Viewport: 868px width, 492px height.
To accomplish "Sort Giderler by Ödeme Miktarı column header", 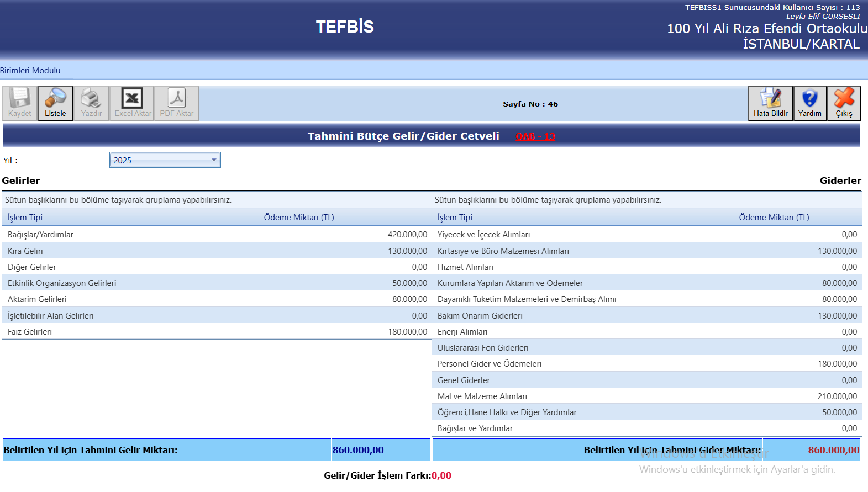I will point(774,218).
